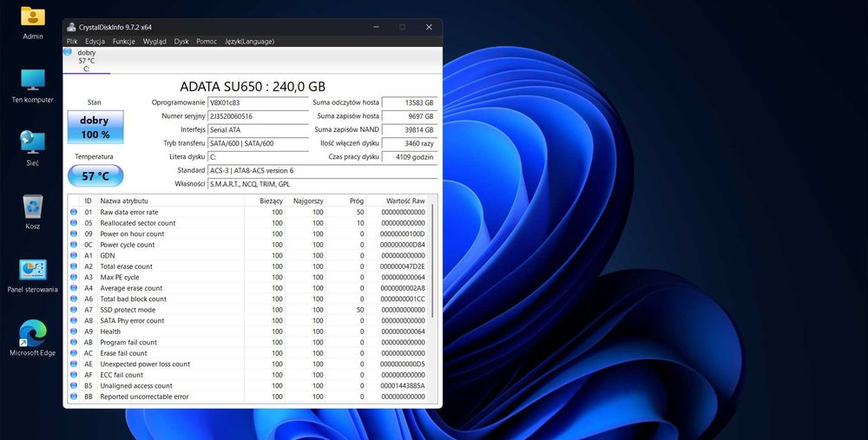Click status orb of Reported uncorrectable error
Screen dimensions: 868x440
[x=74, y=397]
